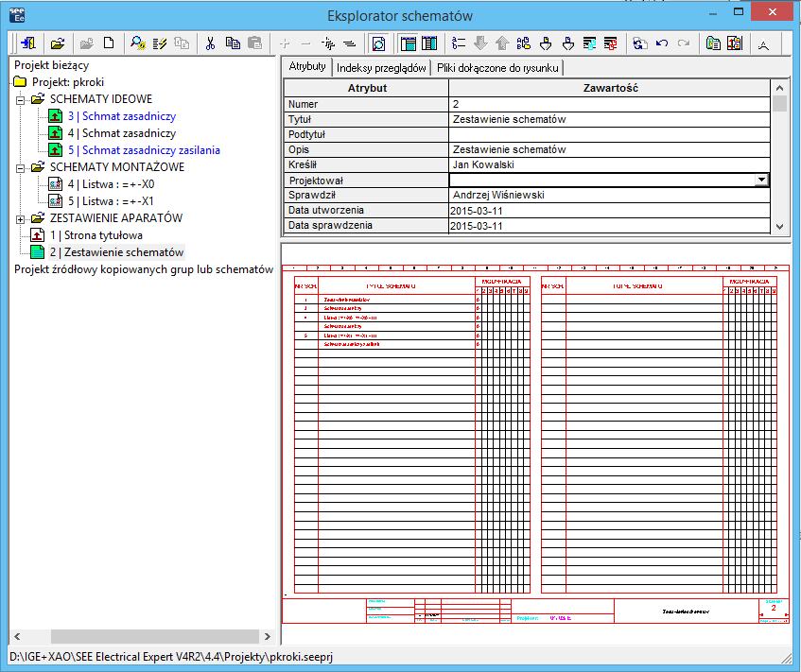Click the new blank sheet icon
This screenshot has height=672, width=801.
click(109, 43)
